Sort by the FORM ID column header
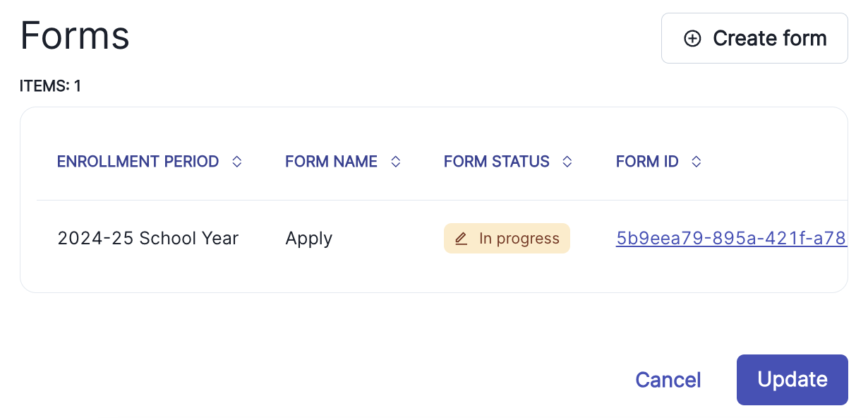The height and width of the screenshot is (418, 868). point(647,162)
